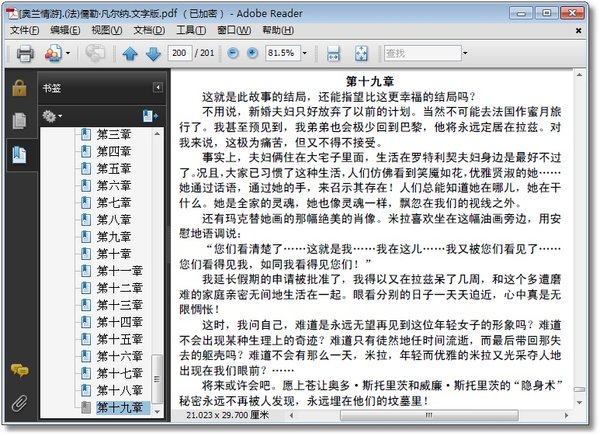
Task: Open the 窗口(W) menu
Action: click(x=234, y=30)
